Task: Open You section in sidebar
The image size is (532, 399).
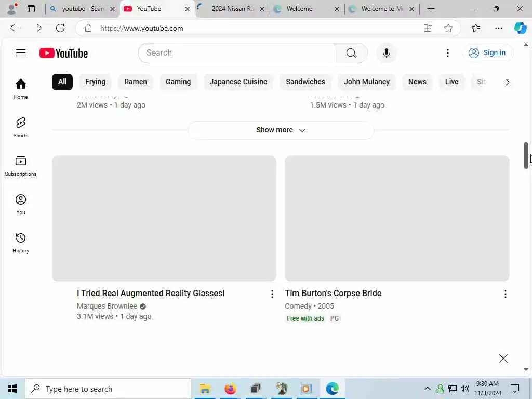Action: pyautogui.click(x=21, y=204)
